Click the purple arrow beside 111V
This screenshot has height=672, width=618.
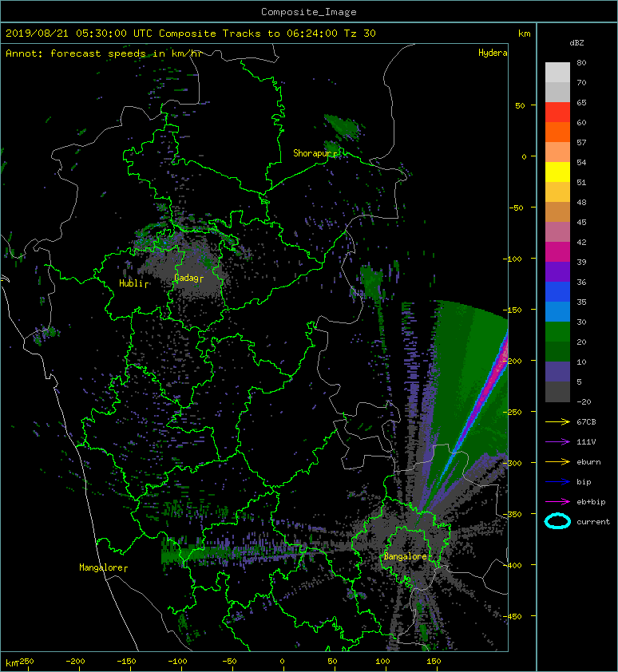coord(557,442)
